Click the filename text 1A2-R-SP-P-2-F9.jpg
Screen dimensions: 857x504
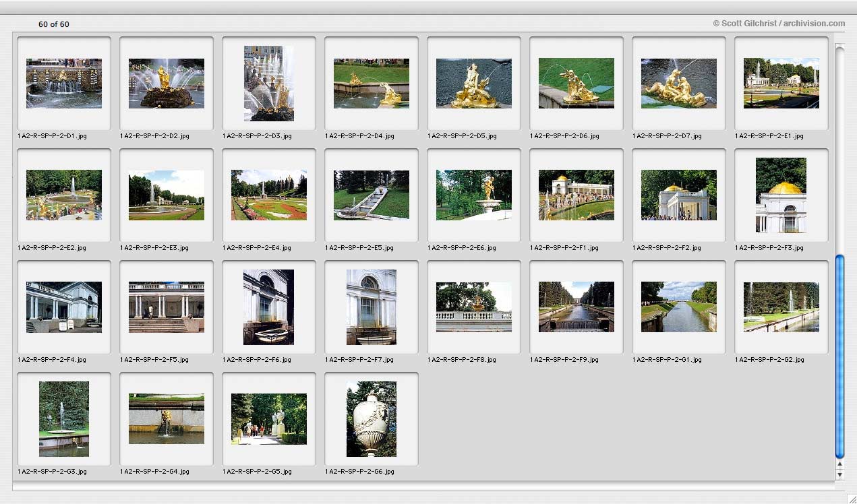[x=564, y=360]
